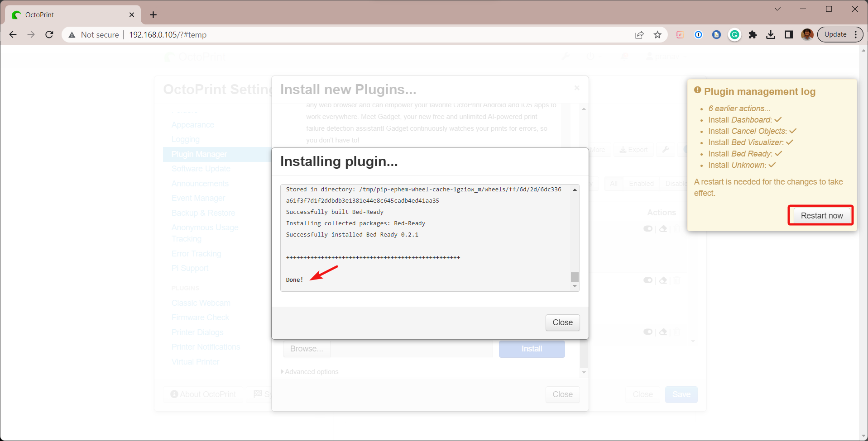Go back in browser history
Image resolution: width=868 pixels, height=441 pixels.
13,34
